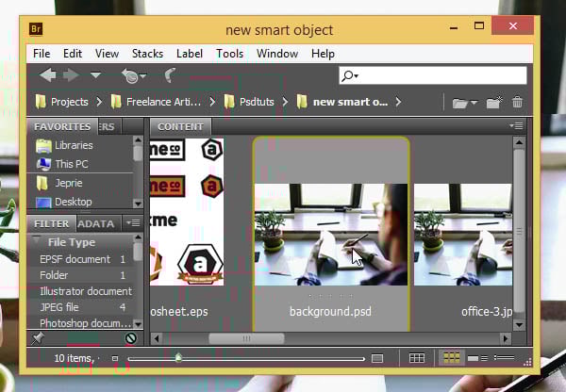Select This PC in Favorites
566x392 pixels.
tap(62, 164)
